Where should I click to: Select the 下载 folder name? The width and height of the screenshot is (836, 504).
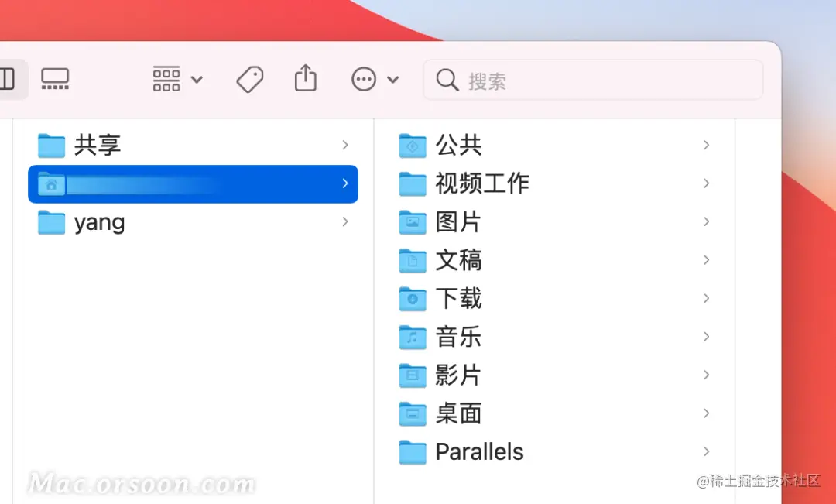point(458,299)
